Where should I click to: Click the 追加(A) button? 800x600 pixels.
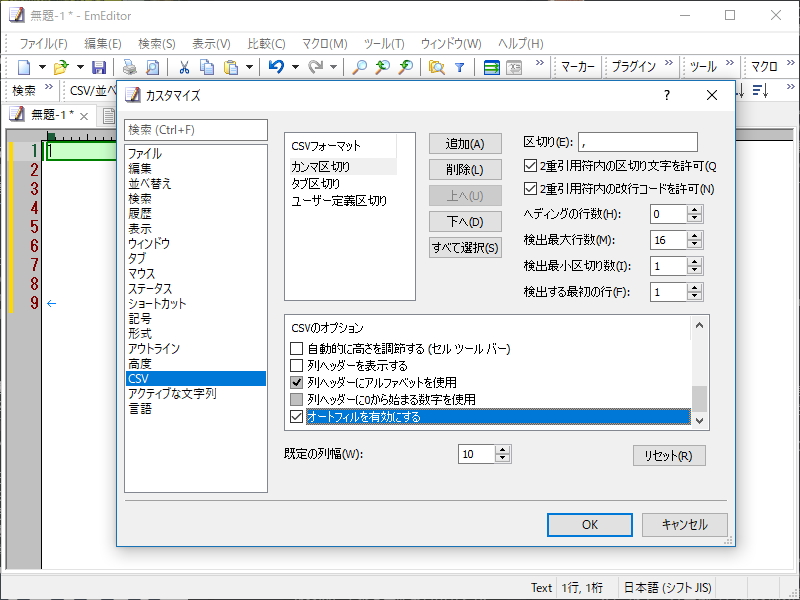point(465,144)
